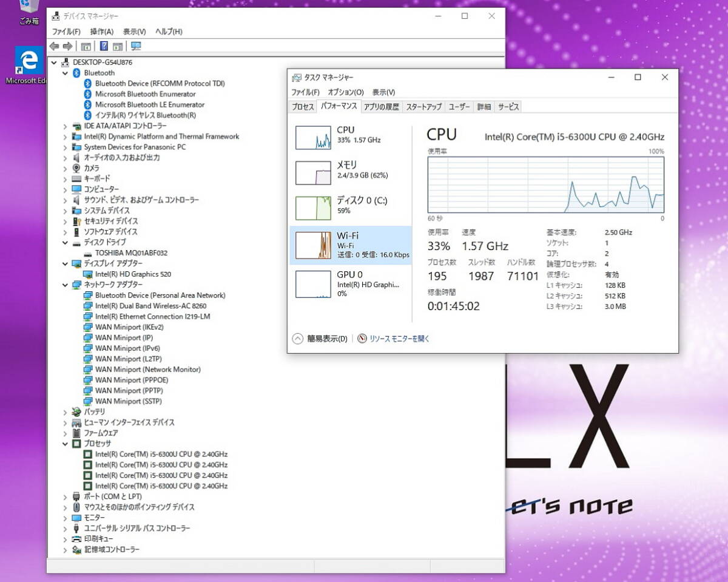Expand the 記憶域コントローラー category

point(65,550)
